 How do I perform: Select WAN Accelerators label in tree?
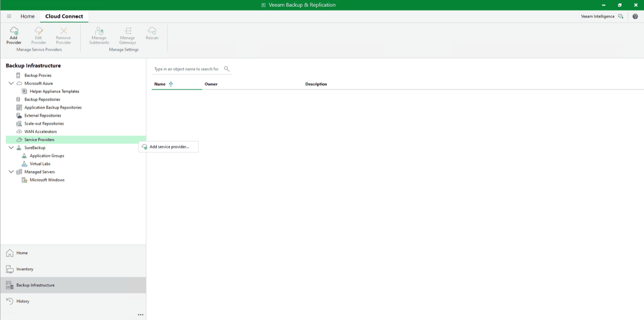click(x=40, y=131)
